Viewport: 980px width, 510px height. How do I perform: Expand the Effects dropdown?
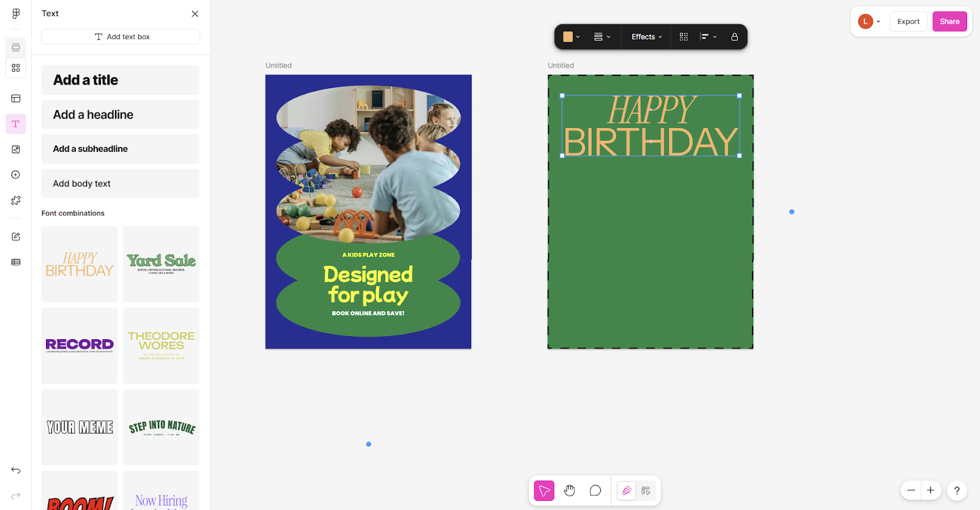point(646,37)
